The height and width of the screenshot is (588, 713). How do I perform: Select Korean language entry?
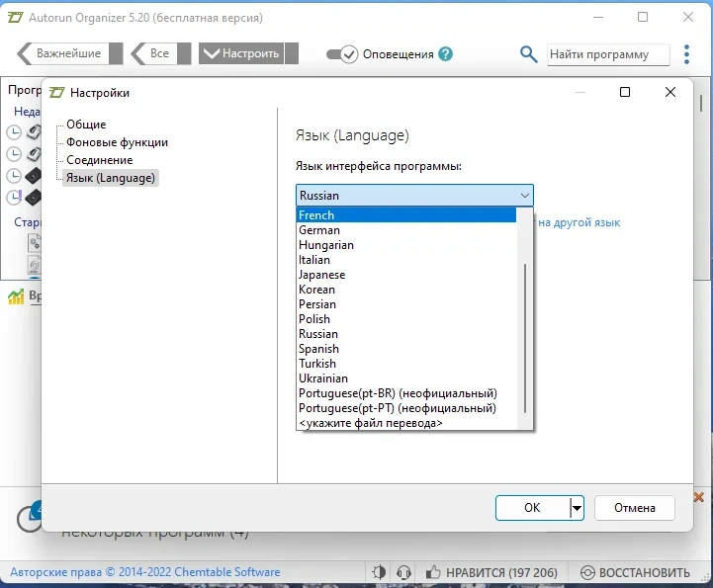406,290
